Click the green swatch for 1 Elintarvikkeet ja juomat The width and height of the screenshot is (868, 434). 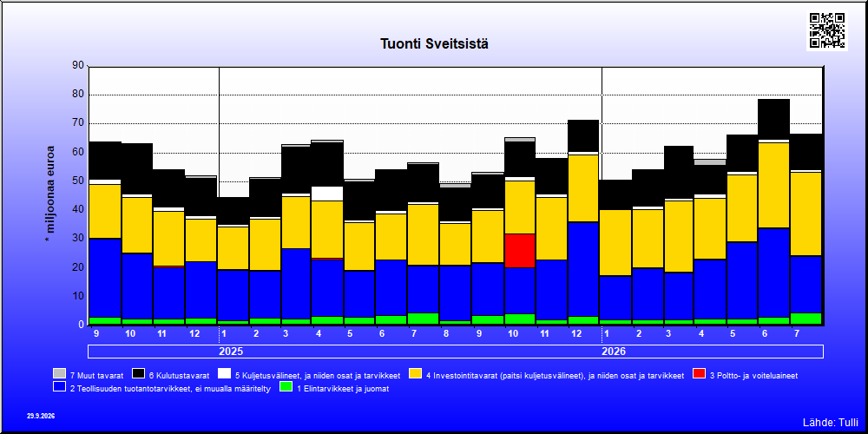(x=286, y=387)
